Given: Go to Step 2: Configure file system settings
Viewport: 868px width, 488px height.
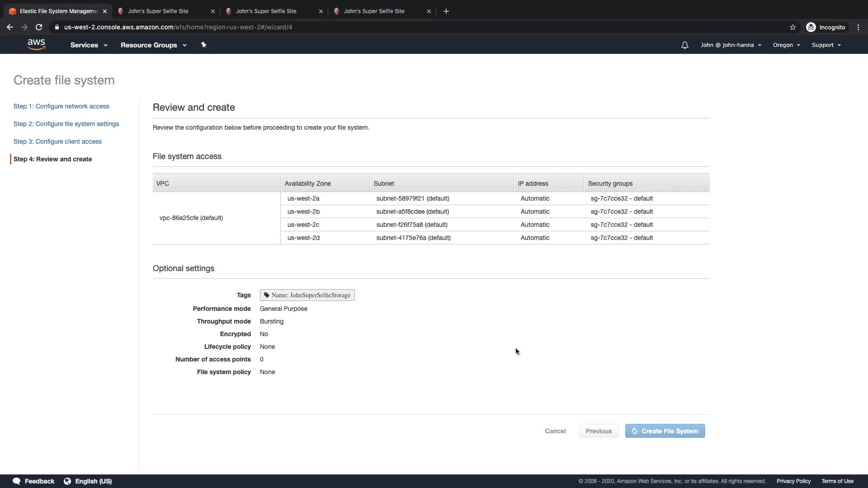Looking at the screenshot, I should (66, 124).
